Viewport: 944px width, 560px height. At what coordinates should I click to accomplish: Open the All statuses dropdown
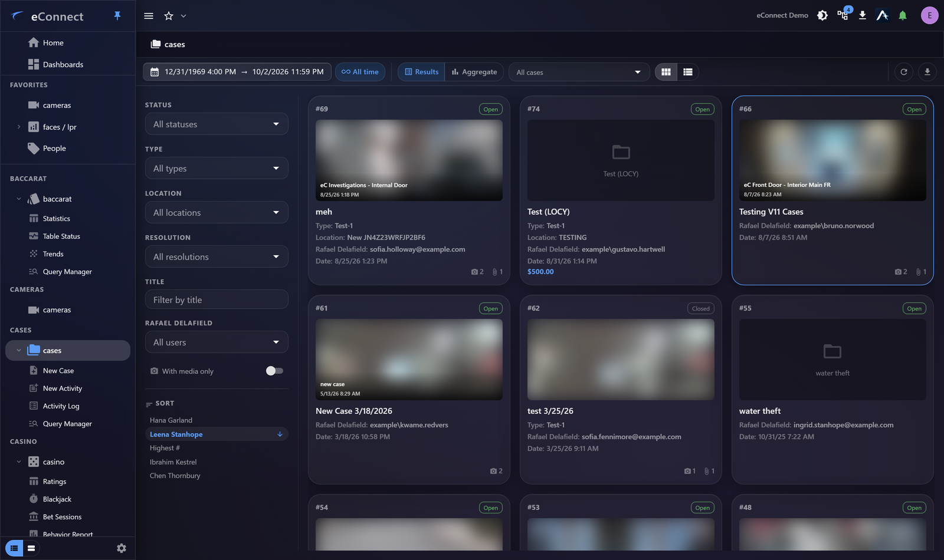[x=217, y=124]
